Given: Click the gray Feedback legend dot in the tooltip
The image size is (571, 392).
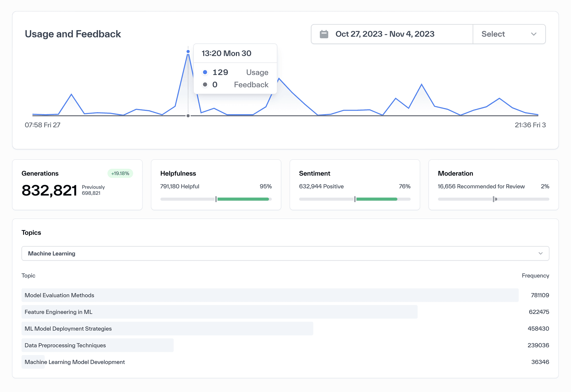Looking at the screenshot, I should click(x=205, y=84).
